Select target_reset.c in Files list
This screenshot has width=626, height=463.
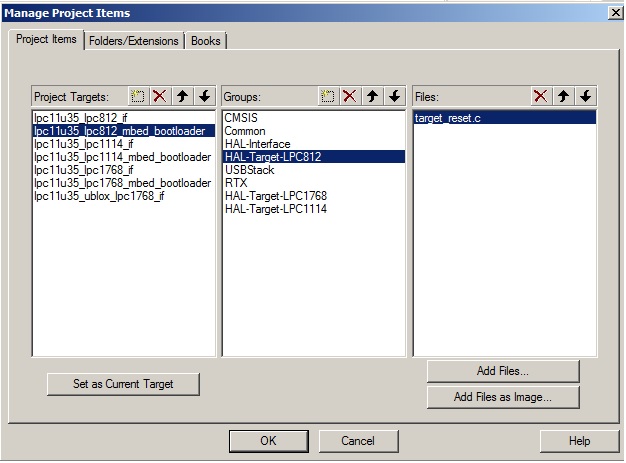(448, 118)
